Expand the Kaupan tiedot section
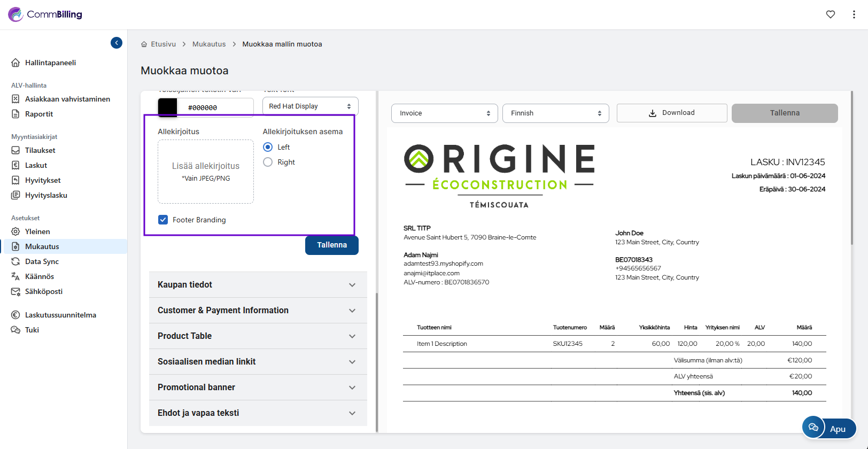Image resolution: width=868 pixels, height=449 pixels. (258, 285)
